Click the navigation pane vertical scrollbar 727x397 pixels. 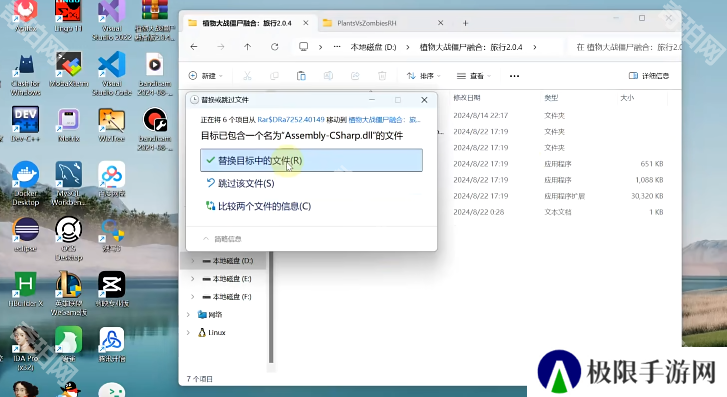pyautogui.click(x=271, y=307)
